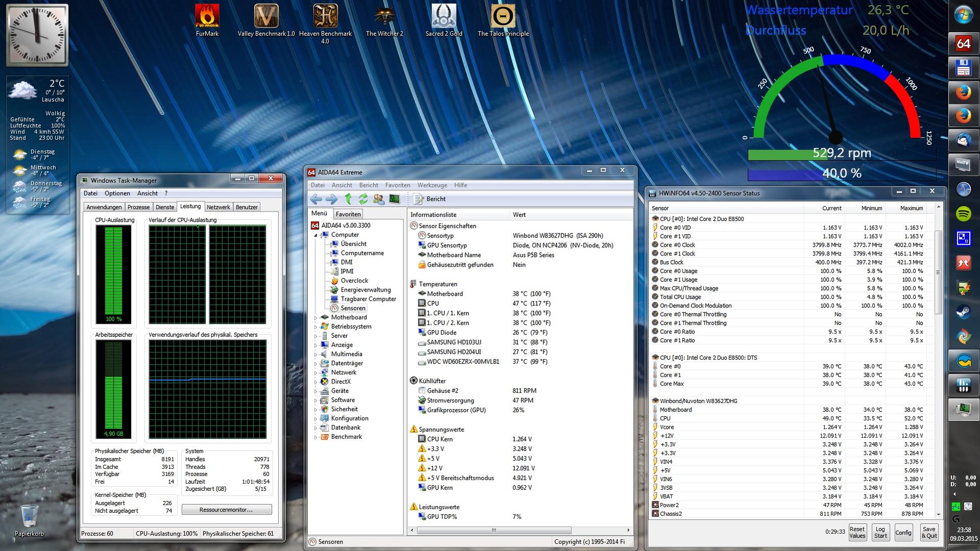The image size is (980, 551).
Task: Open Thunderbird from the taskbar
Action: tap(963, 140)
